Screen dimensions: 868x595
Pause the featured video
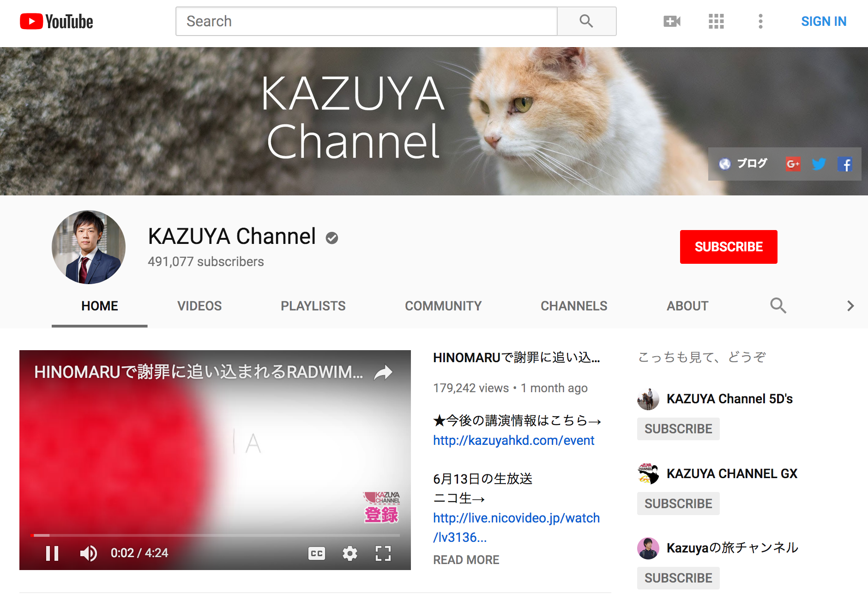pyautogui.click(x=52, y=553)
